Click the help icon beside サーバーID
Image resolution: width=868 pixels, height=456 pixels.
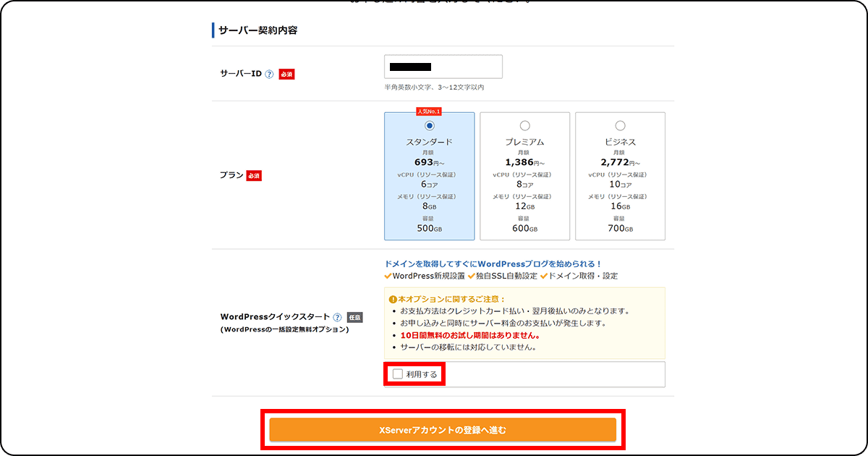click(x=269, y=74)
